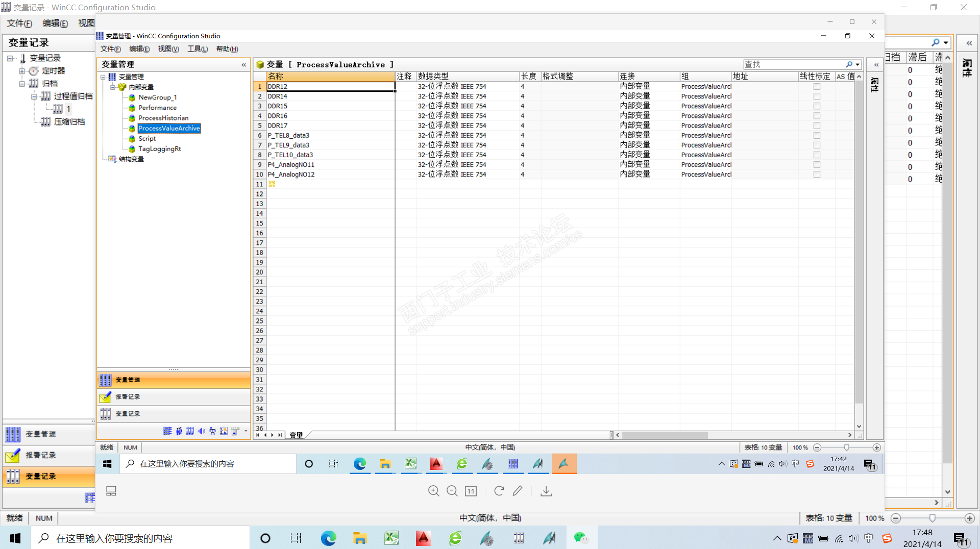Open the pencil edit tool in viewer
The image size is (980, 549).
pos(518,491)
